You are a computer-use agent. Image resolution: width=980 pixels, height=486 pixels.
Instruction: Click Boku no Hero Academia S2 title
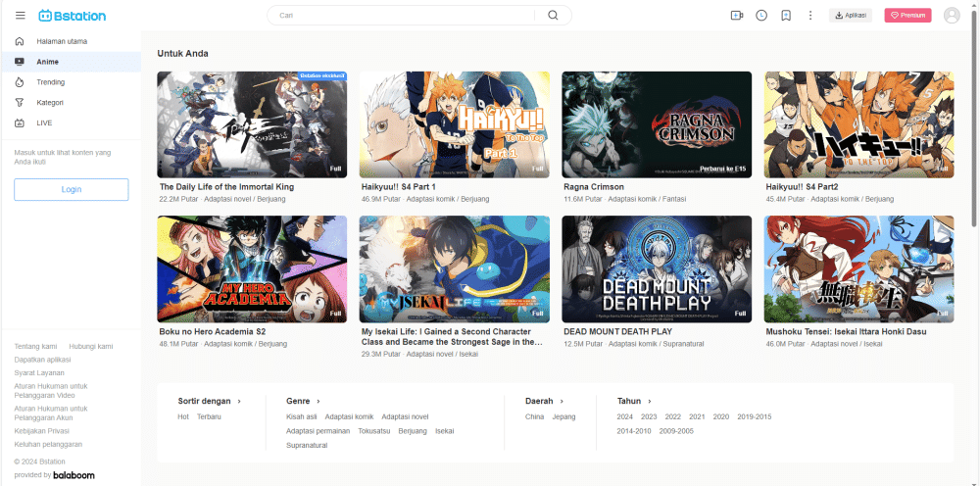click(213, 332)
